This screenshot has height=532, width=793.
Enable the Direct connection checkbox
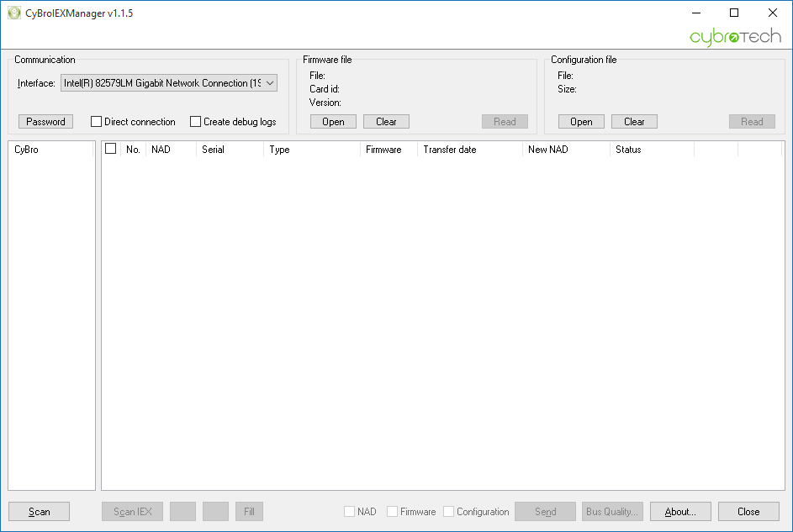(x=97, y=122)
